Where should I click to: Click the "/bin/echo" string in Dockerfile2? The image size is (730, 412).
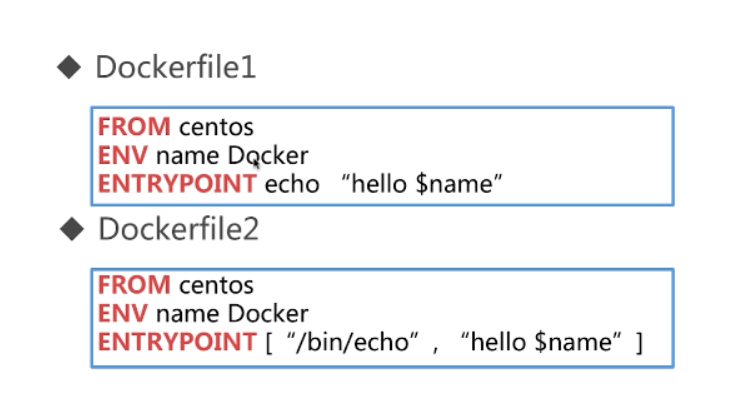353,342
